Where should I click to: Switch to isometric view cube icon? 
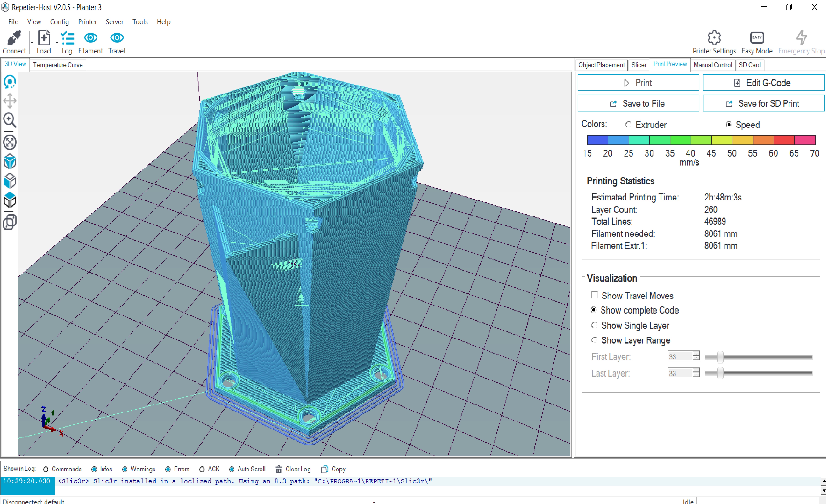[x=10, y=162]
